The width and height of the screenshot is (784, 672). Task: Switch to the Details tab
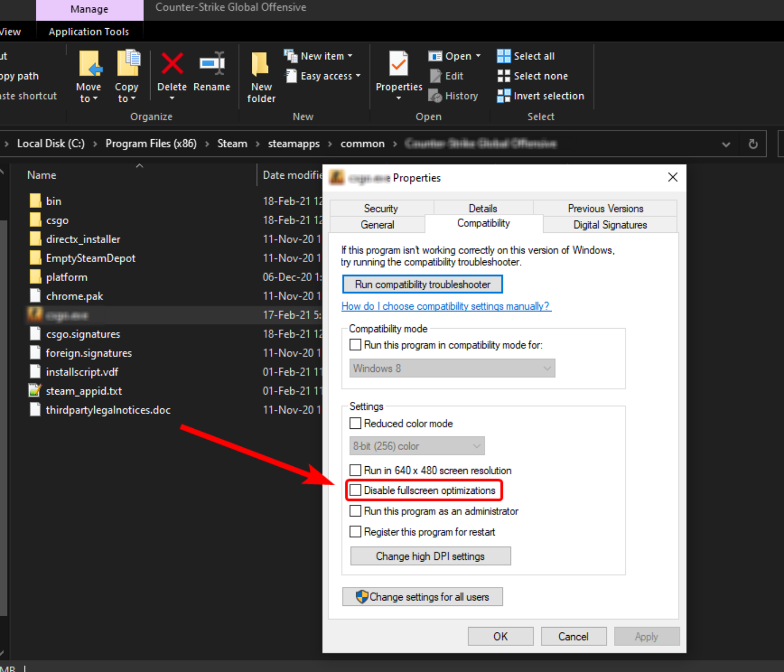pyautogui.click(x=483, y=208)
